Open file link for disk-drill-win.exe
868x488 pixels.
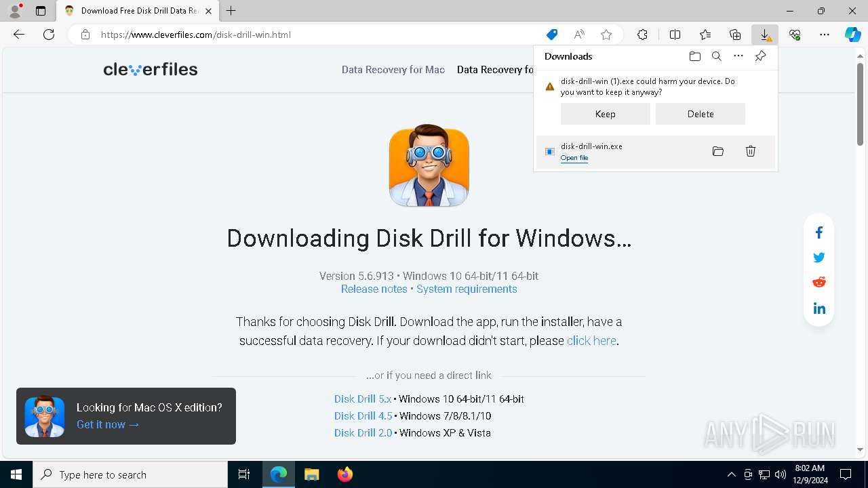pyautogui.click(x=574, y=158)
